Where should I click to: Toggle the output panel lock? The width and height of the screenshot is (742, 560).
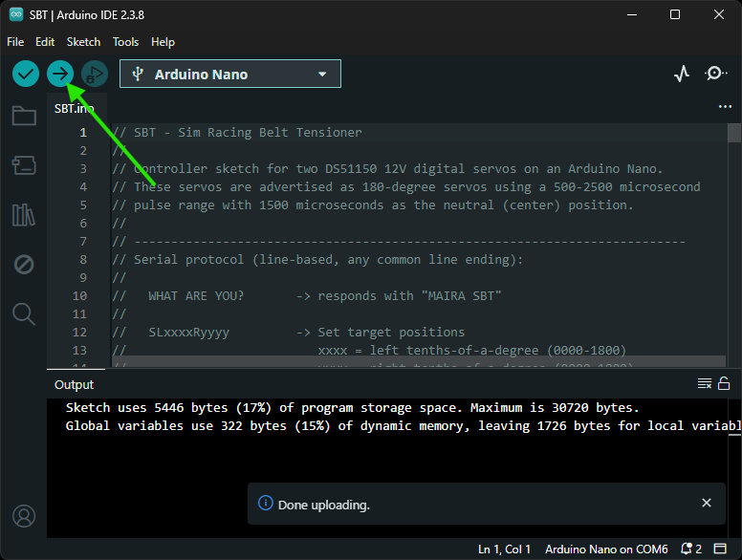coord(724,384)
